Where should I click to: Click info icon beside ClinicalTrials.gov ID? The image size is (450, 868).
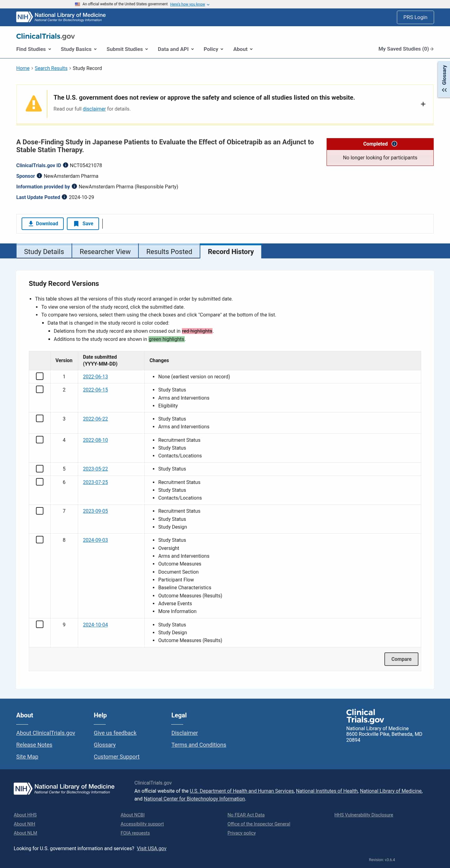(x=66, y=165)
